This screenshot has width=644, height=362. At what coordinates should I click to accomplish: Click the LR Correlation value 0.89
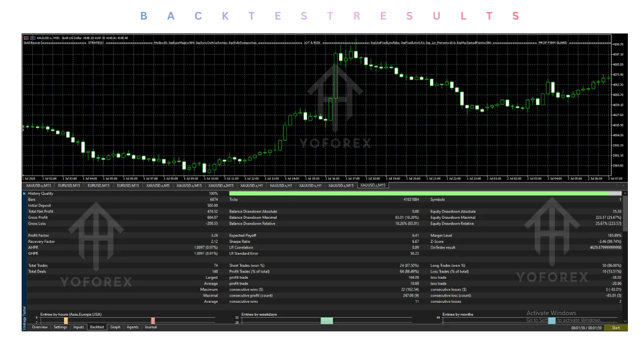coord(416,248)
